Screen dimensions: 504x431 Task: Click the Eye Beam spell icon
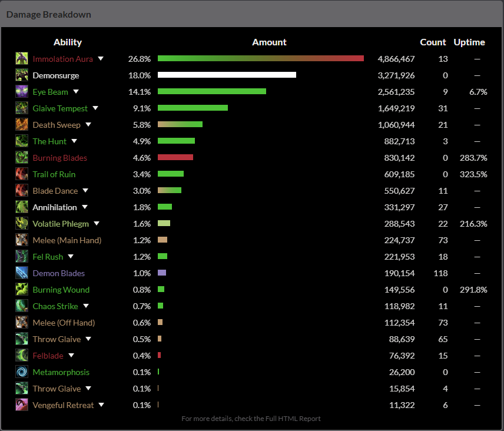tap(22, 92)
